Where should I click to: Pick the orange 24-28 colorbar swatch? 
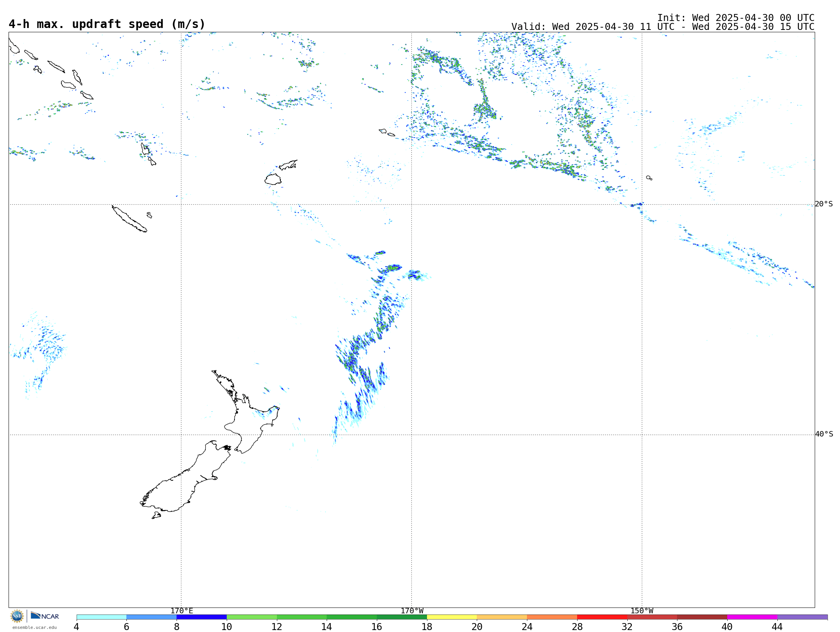click(552, 617)
